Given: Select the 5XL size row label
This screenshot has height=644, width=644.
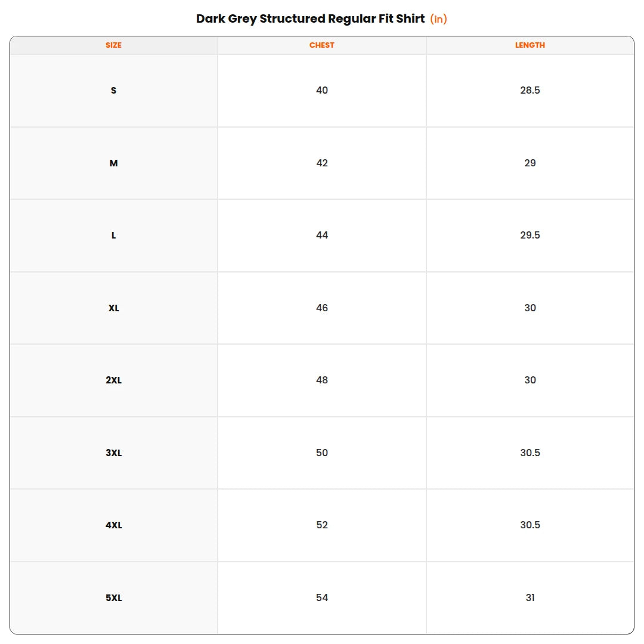Looking at the screenshot, I should [114, 598].
